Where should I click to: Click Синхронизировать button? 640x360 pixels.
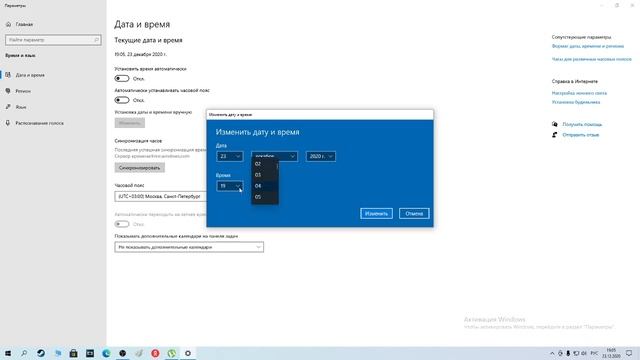click(140, 168)
